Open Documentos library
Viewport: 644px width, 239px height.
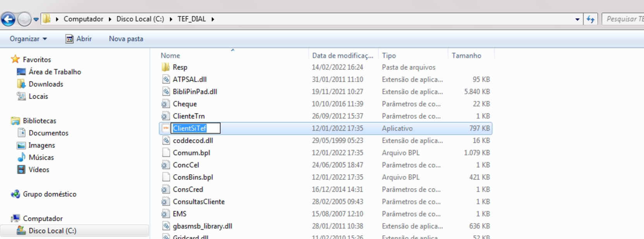(48, 133)
